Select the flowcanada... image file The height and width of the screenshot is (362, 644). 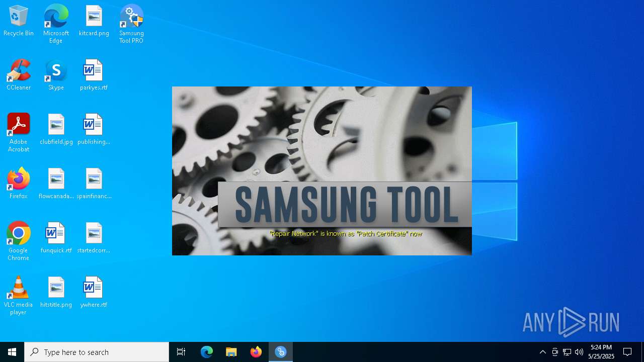[56, 184]
